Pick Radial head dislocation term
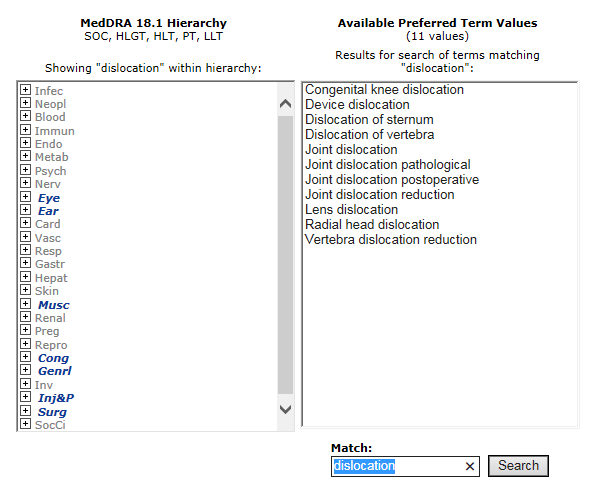Viewport: 601px width, 489px height. tap(372, 225)
